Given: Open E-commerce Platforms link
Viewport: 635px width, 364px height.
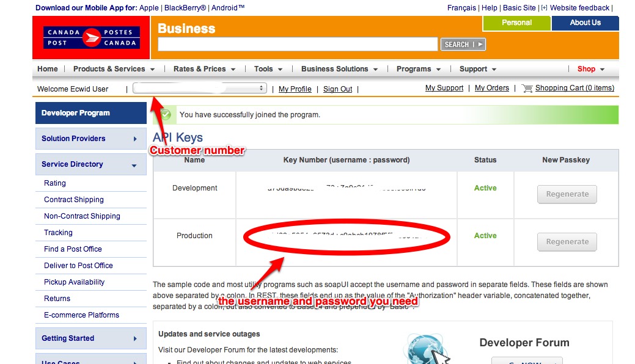Looking at the screenshot, I should pyautogui.click(x=81, y=315).
